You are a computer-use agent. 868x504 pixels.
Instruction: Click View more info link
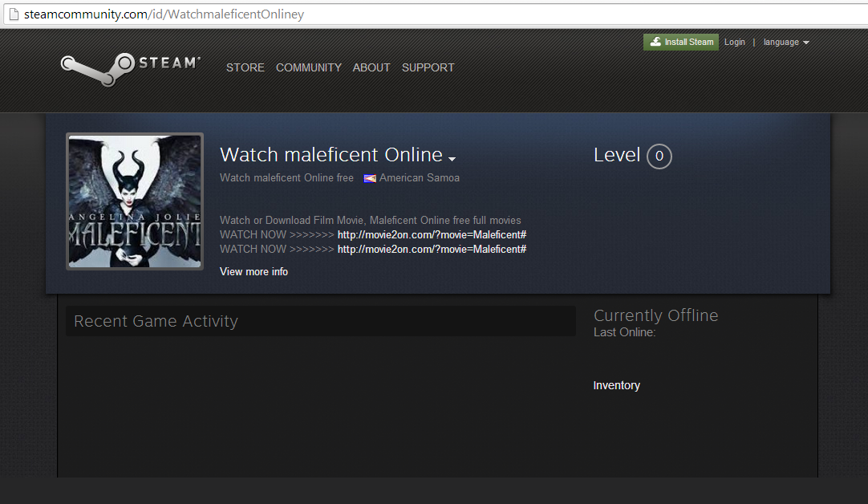[254, 272]
